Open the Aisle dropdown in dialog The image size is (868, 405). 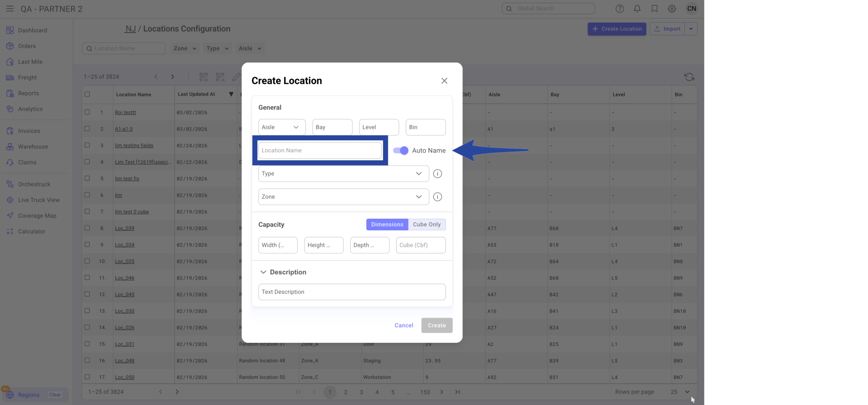[281, 127]
